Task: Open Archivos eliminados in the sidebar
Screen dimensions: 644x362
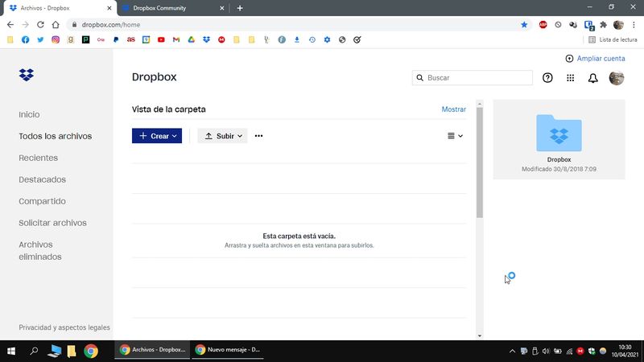Action: 39,250
